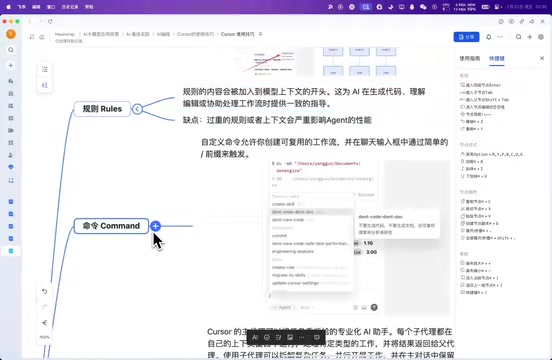Screen dimensions: 552x360
Task: Open the Mealwrap breadcrumb link
Action: click(x=65, y=34)
